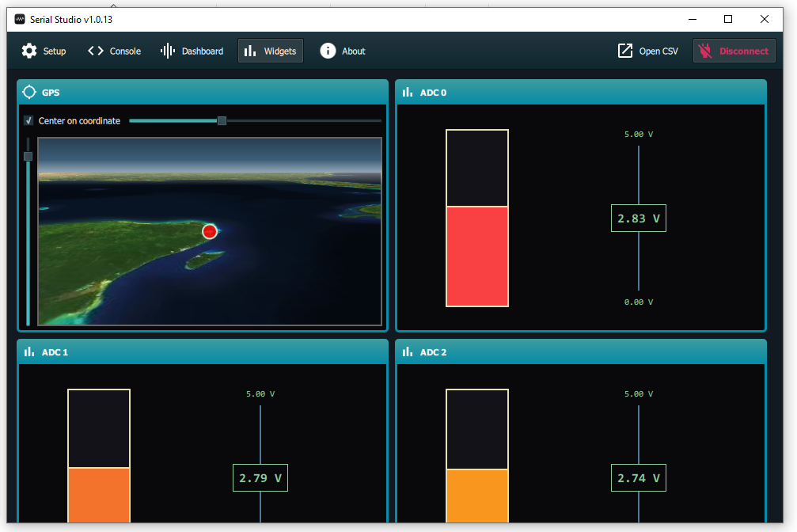Click the red GPS position marker on the map
Screen dimensions: 797x532
click(x=209, y=231)
